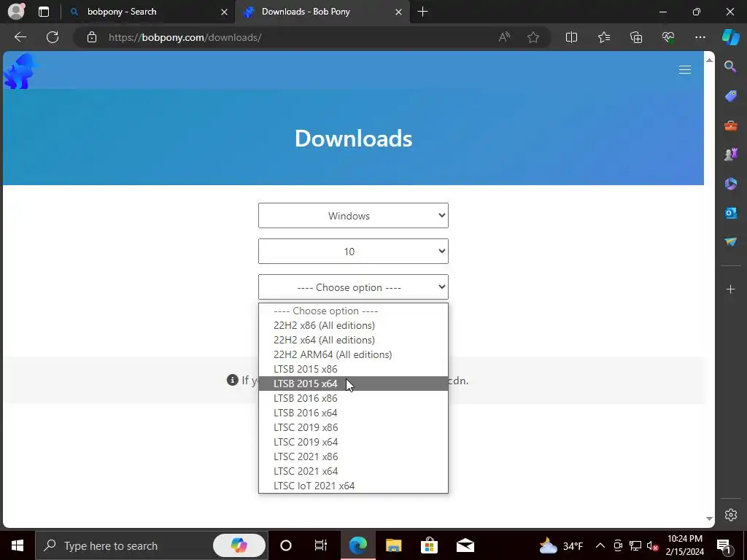The image size is (747, 560).
Task: Reload the page with the refresh icon
Action: [x=53, y=37]
